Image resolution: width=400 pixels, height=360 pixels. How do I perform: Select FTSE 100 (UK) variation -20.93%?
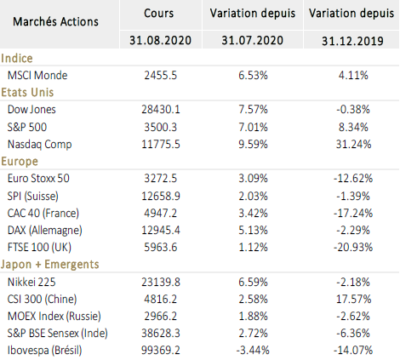(353, 247)
